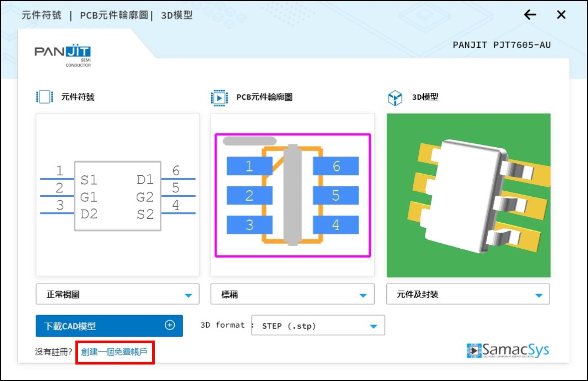Click the plus icon on download button
Viewport: 588px width, 381px height.
[x=170, y=326]
